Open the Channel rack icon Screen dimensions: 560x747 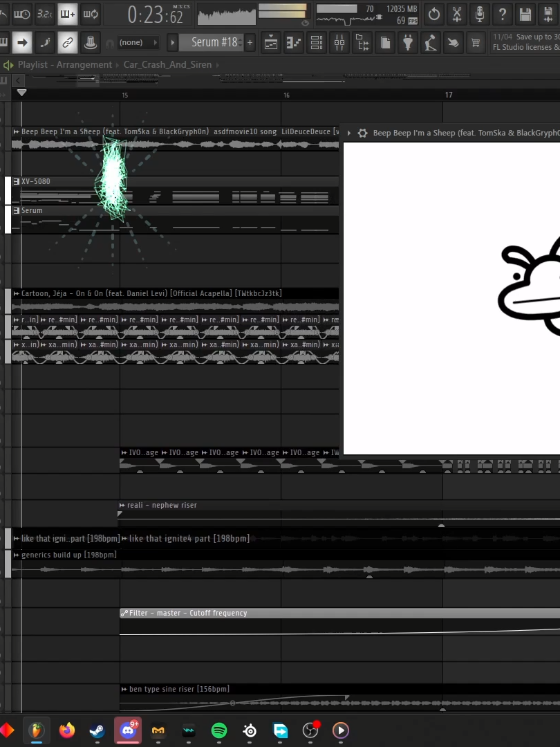(x=316, y=42)
